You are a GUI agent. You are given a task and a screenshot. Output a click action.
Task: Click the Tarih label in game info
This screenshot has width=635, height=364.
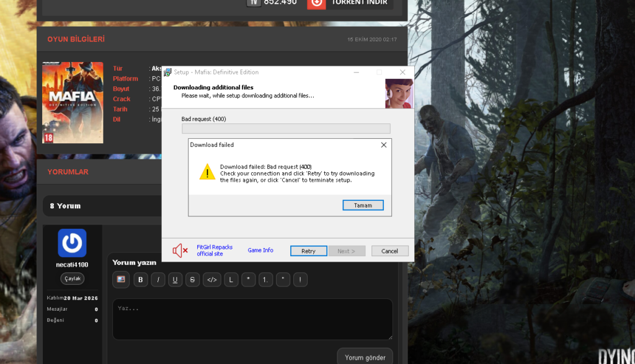120,109
